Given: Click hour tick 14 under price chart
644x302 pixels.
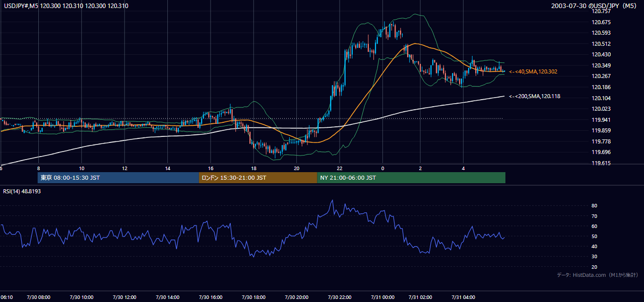Looking at the screenshot, I should pos(167,168).
